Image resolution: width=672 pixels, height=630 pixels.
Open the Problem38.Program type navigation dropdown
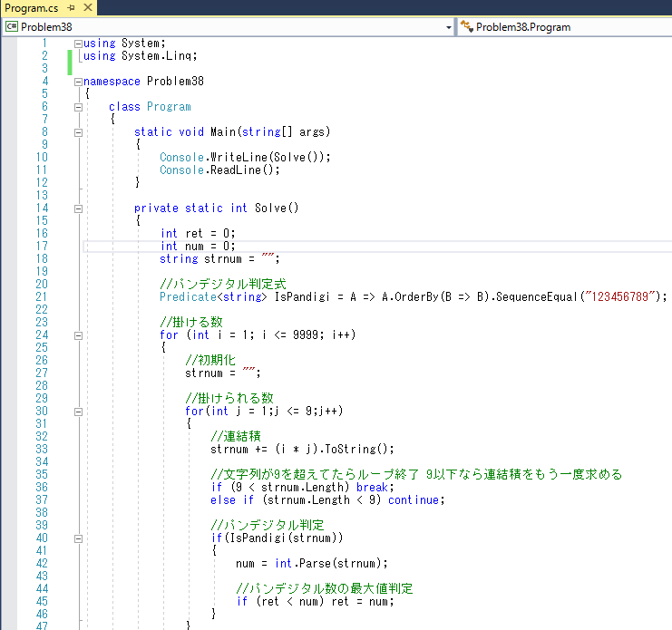(x=565, y=27)
